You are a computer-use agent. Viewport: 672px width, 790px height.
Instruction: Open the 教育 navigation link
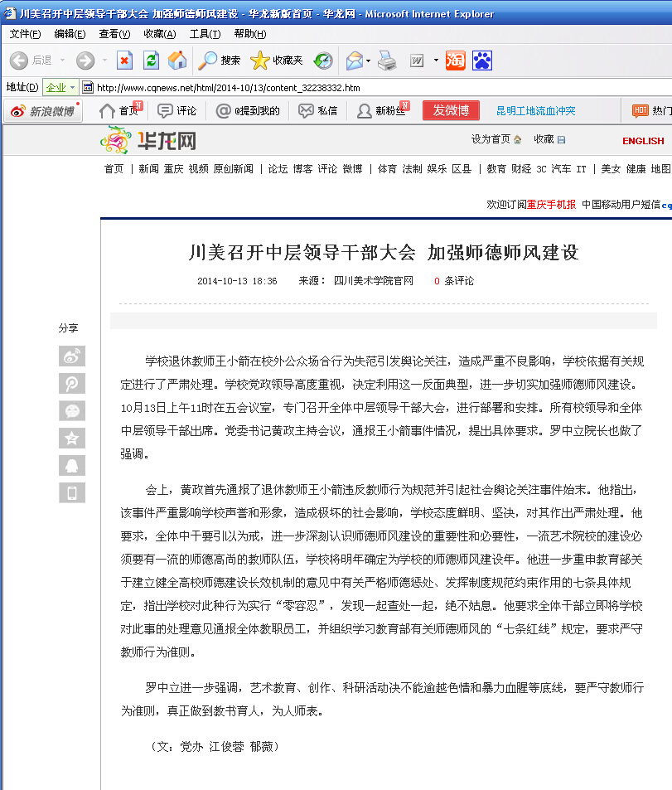coord(496,169)
